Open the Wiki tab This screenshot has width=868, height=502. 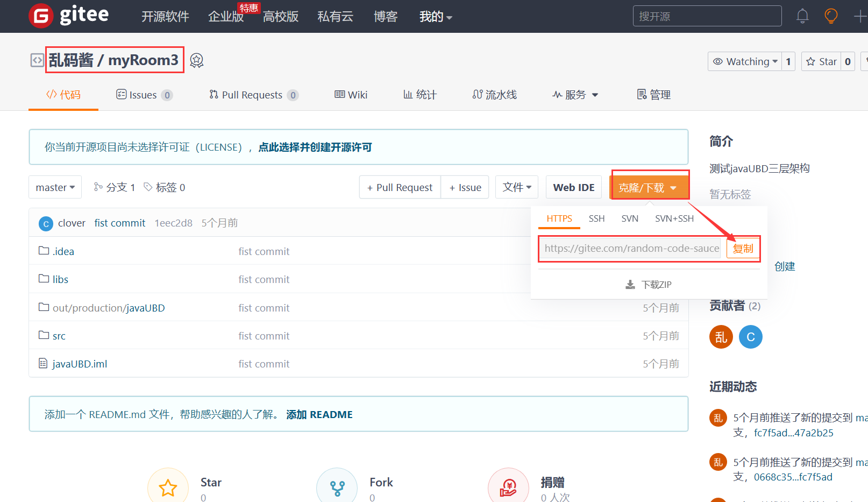pyautogui.click(x=351, y=95)
